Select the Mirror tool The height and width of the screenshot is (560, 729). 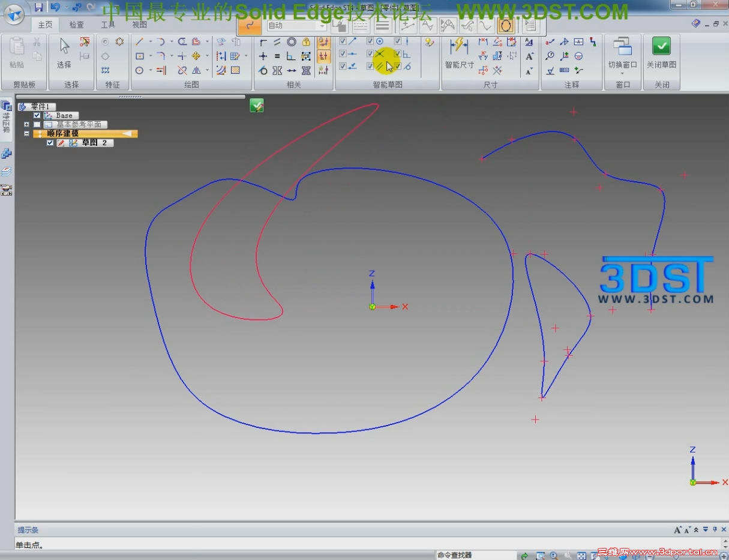(x=196, y=70)
